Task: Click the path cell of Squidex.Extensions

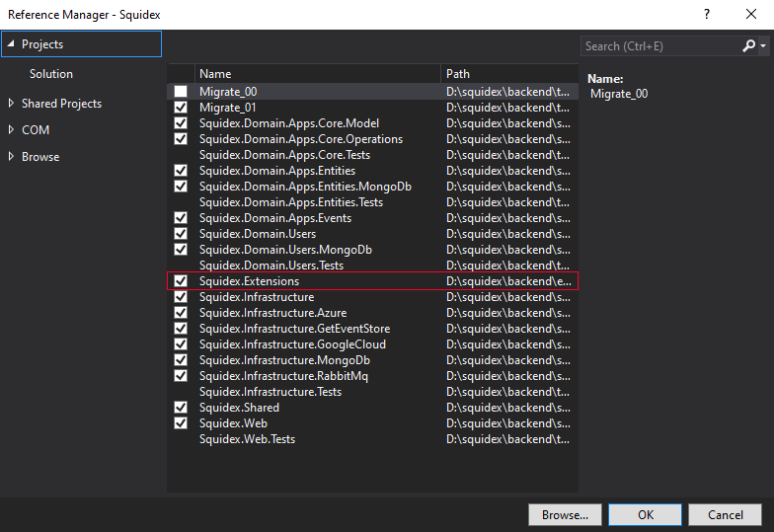Action: click(x=508, y=280)
